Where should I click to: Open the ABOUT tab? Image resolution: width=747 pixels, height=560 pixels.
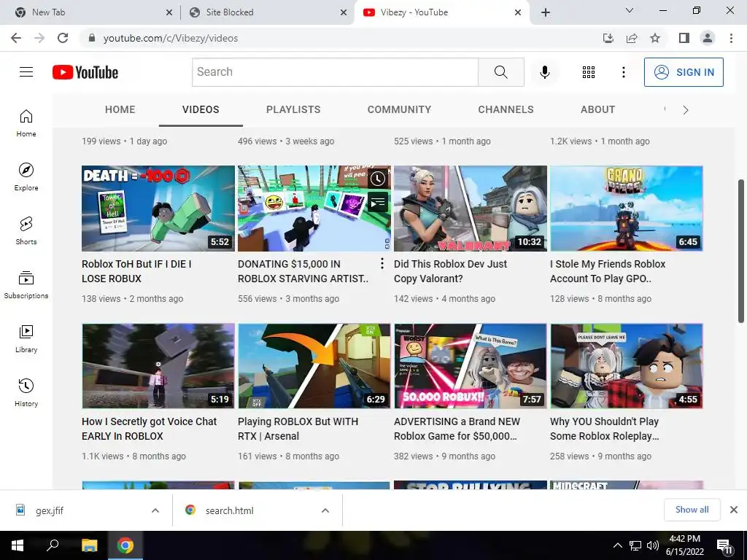tap(598, 109)
